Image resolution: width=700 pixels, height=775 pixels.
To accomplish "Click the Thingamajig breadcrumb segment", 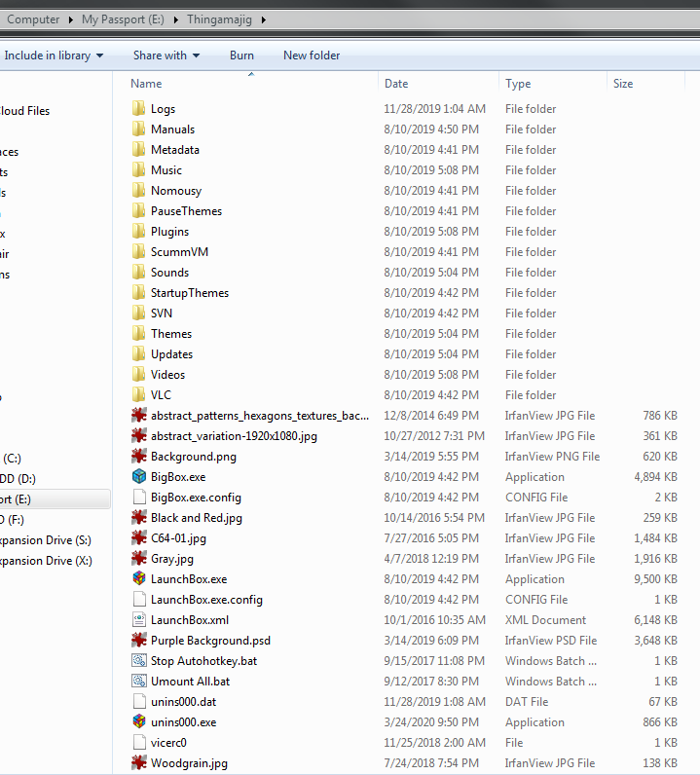I will (219, 19).
